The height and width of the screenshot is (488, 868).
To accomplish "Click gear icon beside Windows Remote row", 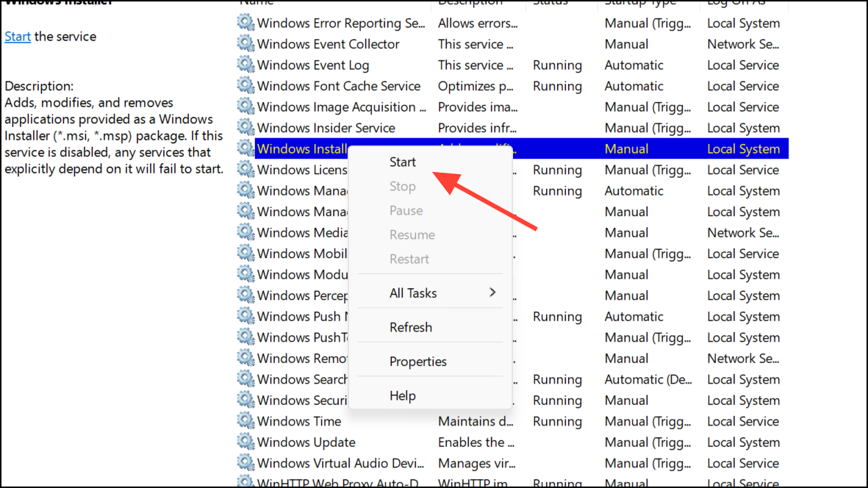I will [x=245, y=359].
